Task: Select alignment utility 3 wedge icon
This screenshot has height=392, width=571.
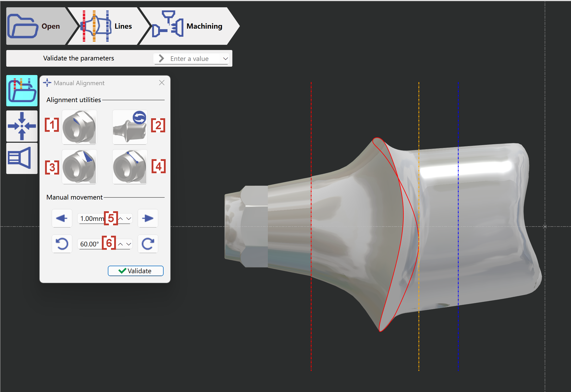Action: tap(79, 167)
